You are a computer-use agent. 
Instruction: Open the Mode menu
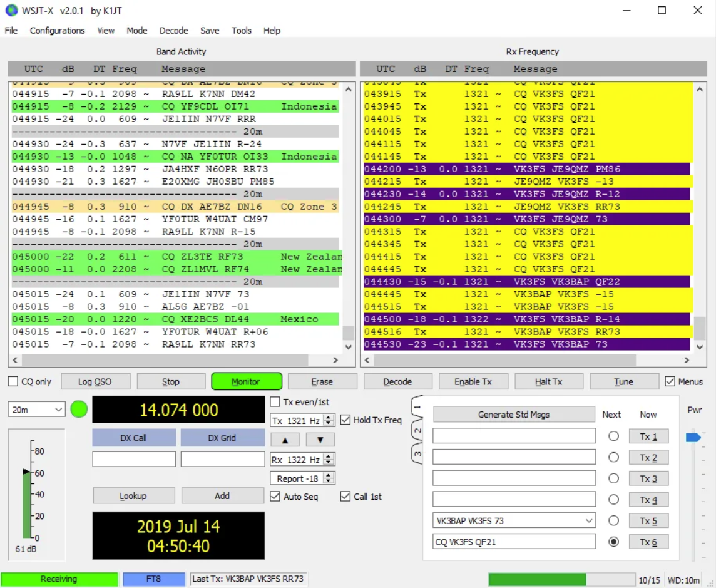(x=137, y=30)
